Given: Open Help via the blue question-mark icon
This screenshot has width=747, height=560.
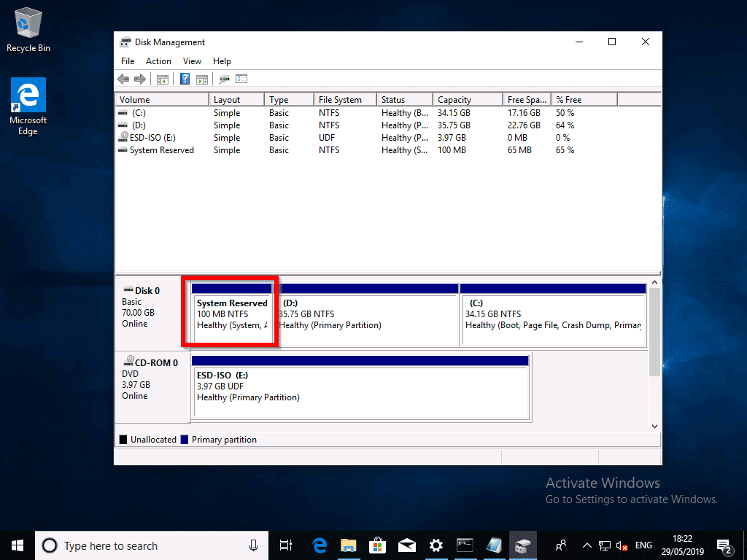Looking at the screenshot, I should click(x=185, y=79).
